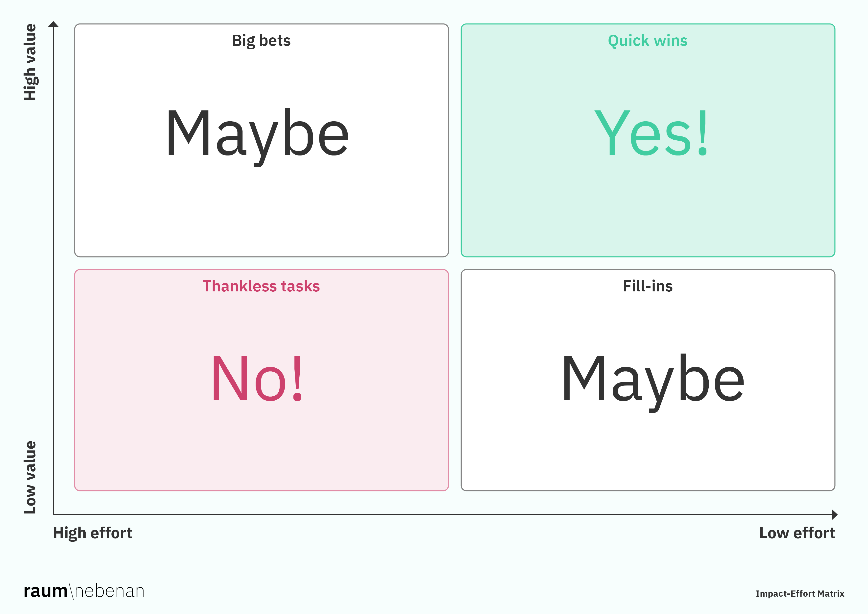Select the "Big bets" quadrant heading
The image size is (868, 614).
261,41
